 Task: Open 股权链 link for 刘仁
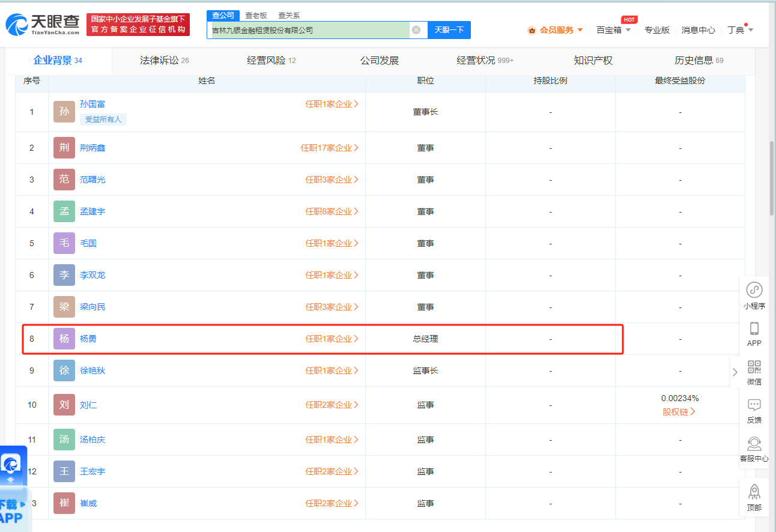tap(679, 412)
